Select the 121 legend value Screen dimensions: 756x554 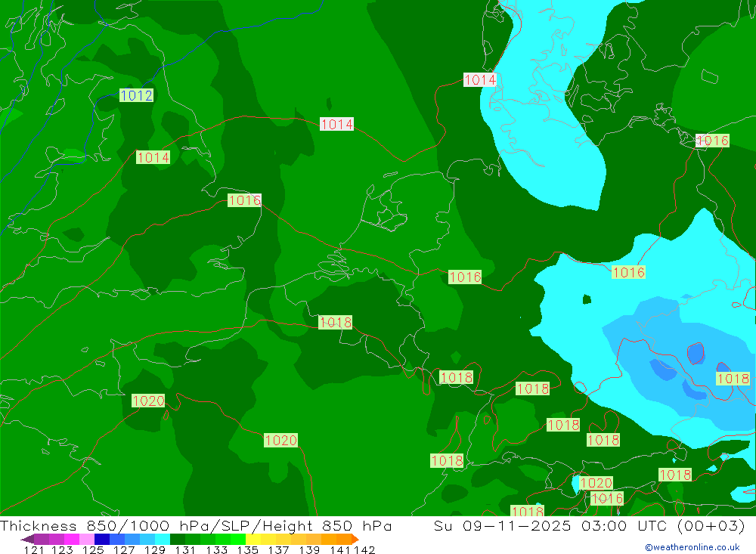[34, 550]
